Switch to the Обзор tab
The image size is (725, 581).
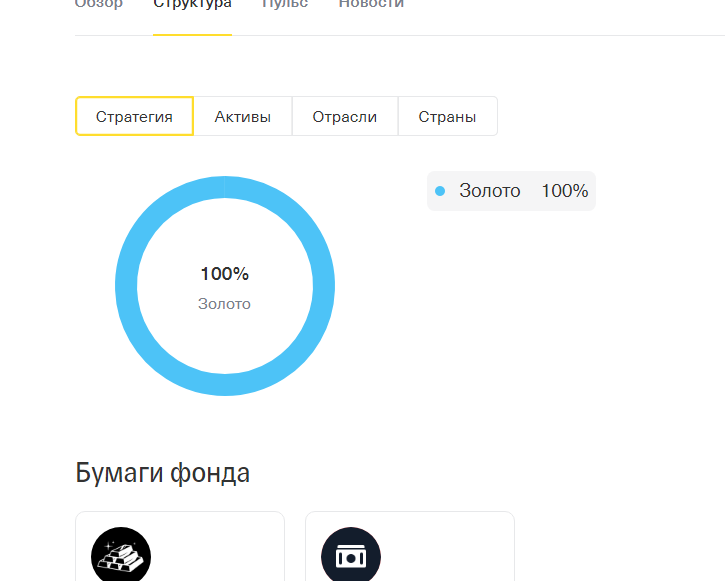click(99, 4)
